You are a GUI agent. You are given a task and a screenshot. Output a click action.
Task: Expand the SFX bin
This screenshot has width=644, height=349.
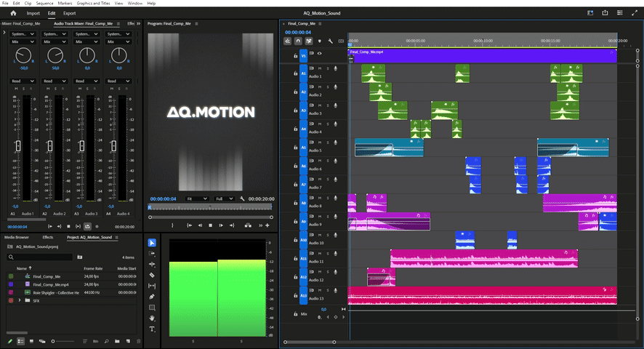click(20, 300)
